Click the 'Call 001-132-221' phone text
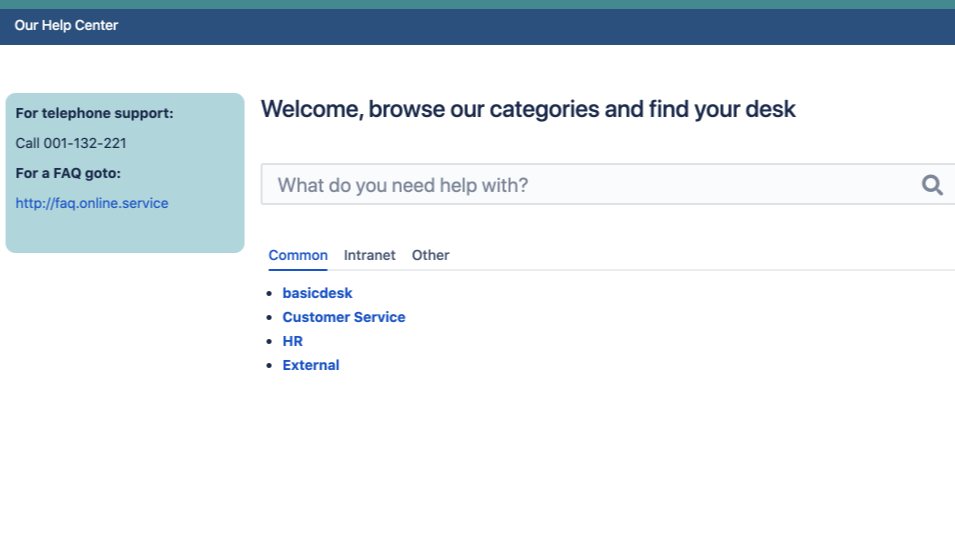The image size is (955, 544). point(71,143)
